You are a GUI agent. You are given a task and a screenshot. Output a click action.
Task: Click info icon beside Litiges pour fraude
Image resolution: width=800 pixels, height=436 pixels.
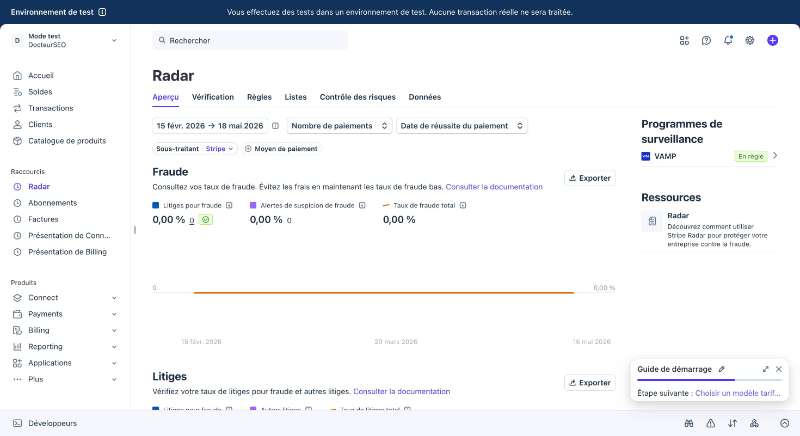click(229, 205)
